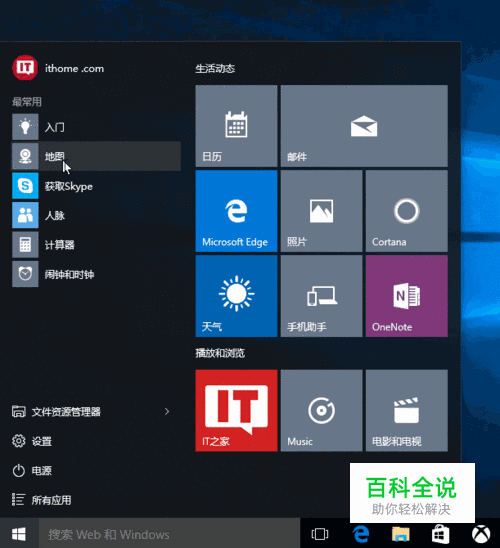Expand File Explorer (文件资源管理器) jump list arrow
500x548 pixels.
click(167, 412)
